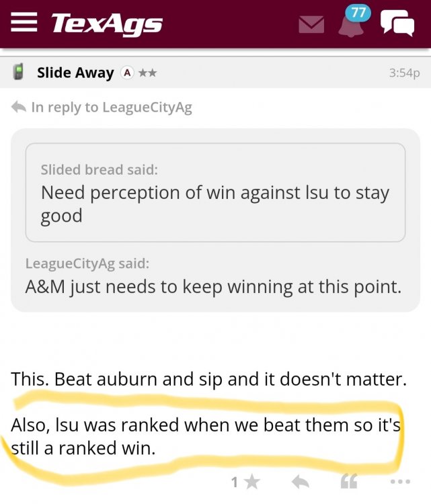Click LeagueCityAg said quote header

coord(87,263)
